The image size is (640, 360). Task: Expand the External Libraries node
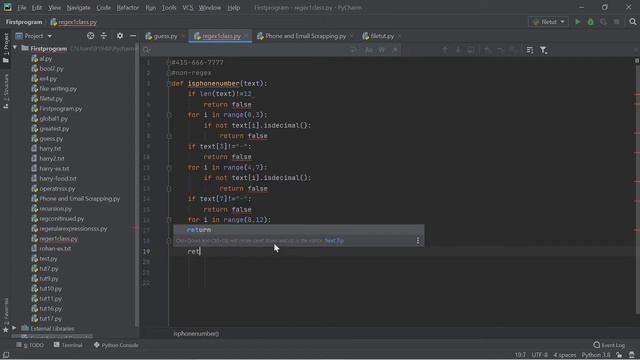pyautogui.click(x=14, y=328)
